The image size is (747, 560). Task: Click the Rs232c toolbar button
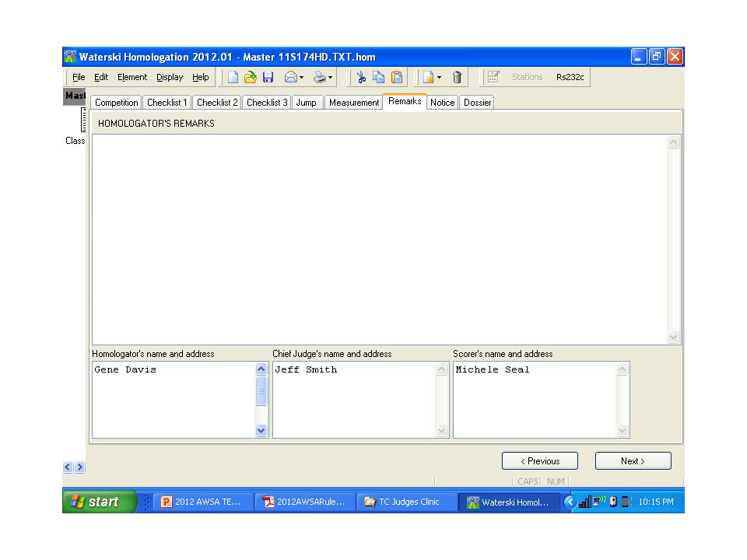tap(570, 77)
